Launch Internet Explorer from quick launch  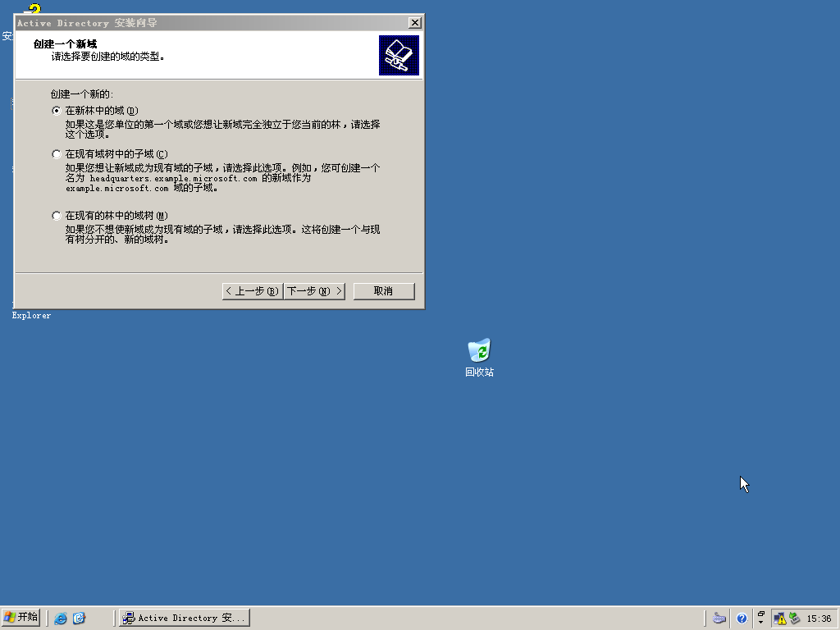(61, 619)
